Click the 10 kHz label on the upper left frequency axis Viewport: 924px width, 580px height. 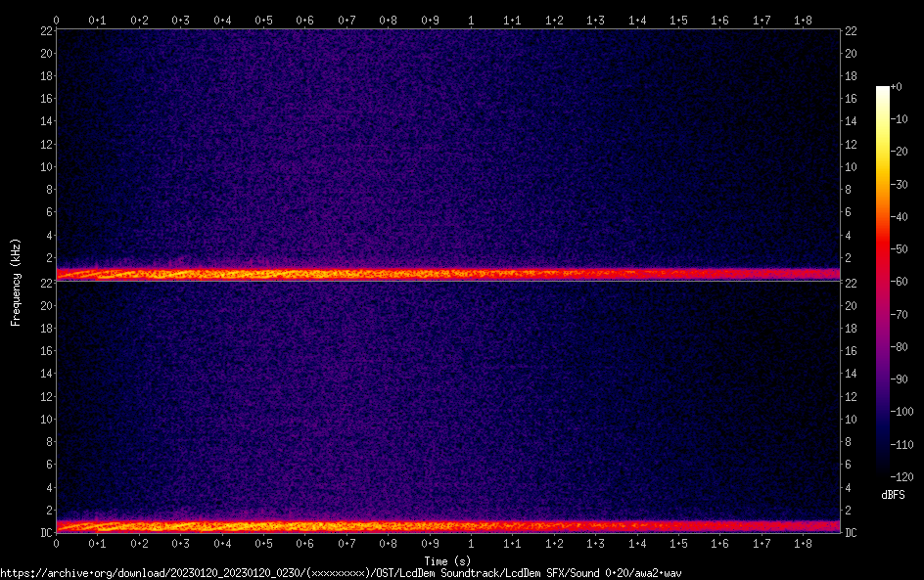(x=44, y=166)
